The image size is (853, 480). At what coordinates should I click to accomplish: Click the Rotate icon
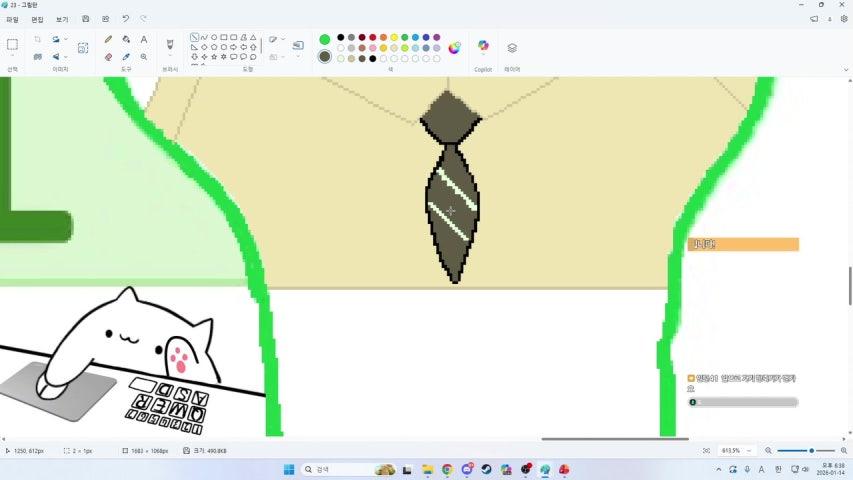click(55, 39)
